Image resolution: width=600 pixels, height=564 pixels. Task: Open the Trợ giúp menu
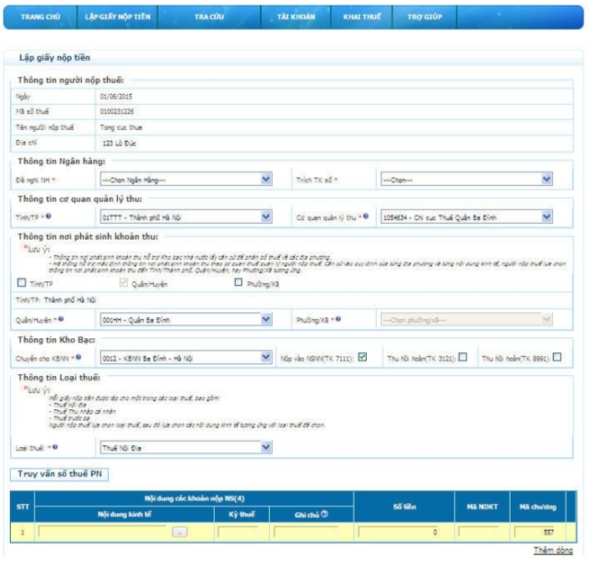tap(425, 17)
